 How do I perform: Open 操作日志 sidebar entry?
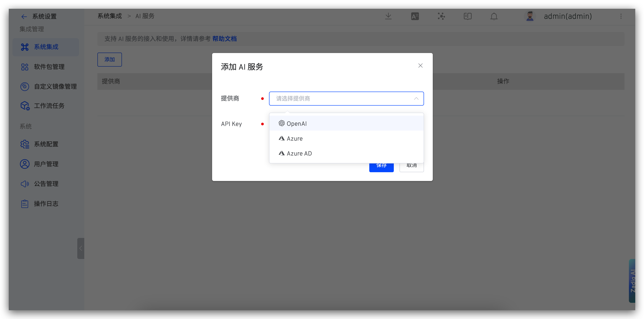[x=46, y=204]
